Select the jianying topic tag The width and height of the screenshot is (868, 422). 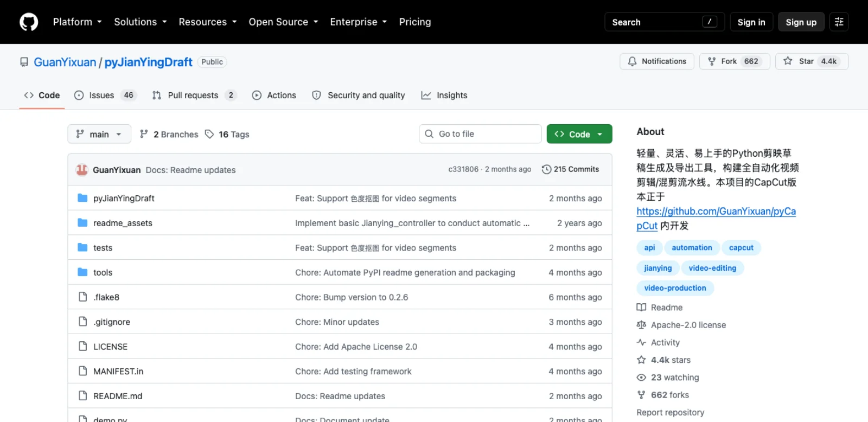pos(658,268)
